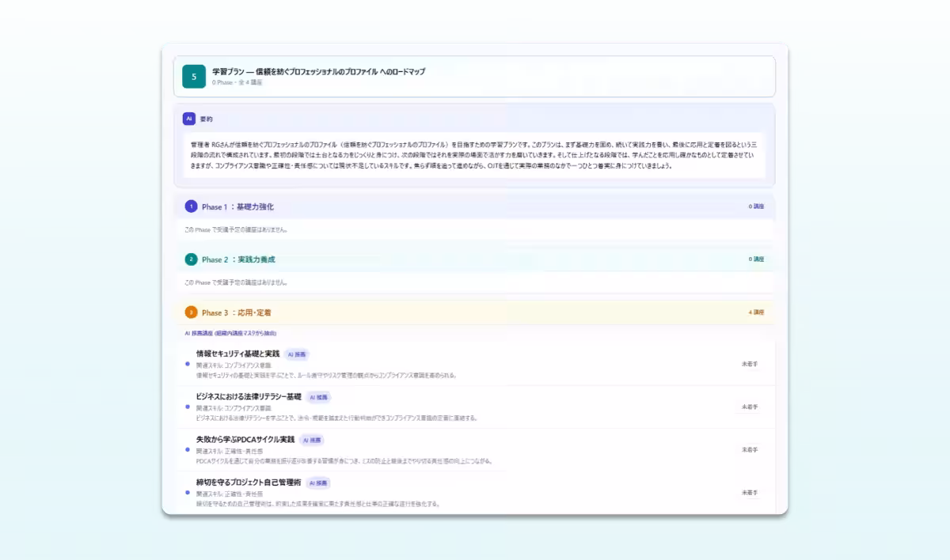Click description text of 情報セキュリティ基礎と実践
950x560 pixels.
point(326,375)
